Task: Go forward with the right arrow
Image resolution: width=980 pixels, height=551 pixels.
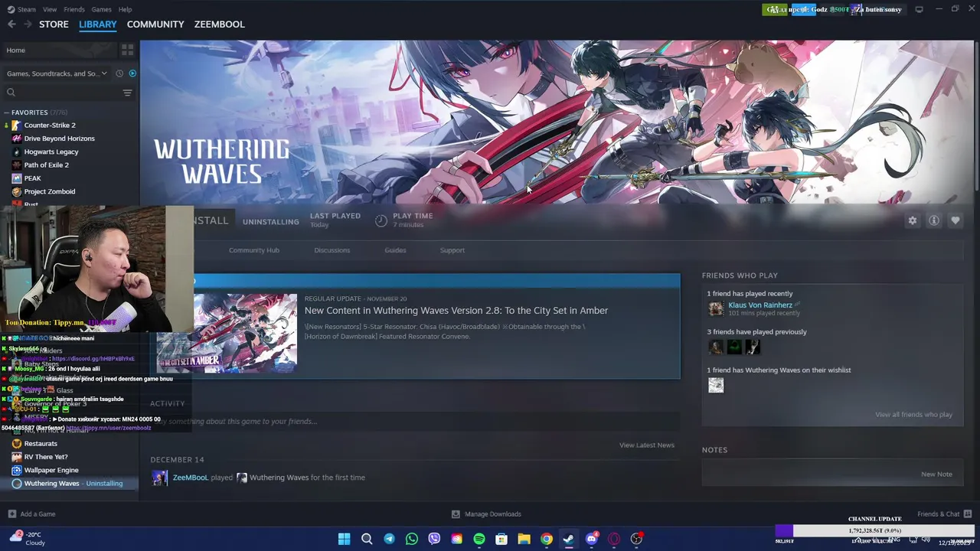Action: (28, 24)
